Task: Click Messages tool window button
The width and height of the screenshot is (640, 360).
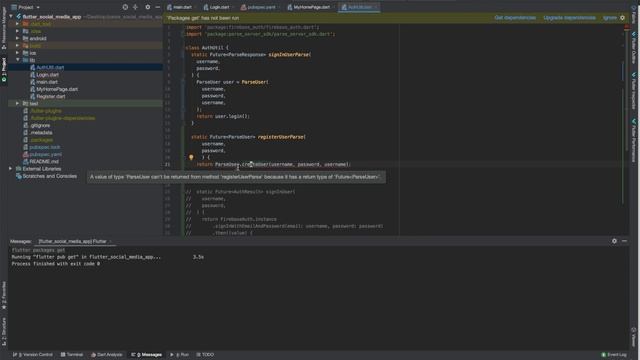Action: click(146, 355)
